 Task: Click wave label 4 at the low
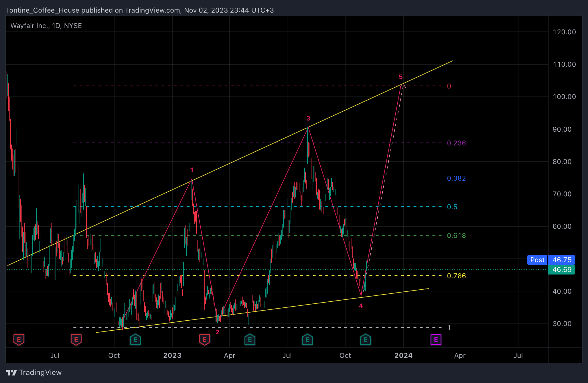tap(361, 306)
